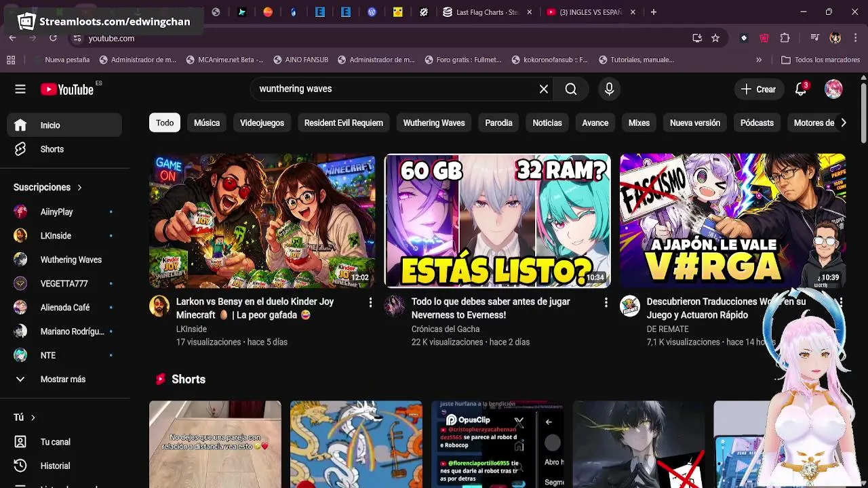Open AiinyPlay subscription channel
This screenshot has height=488, width=868.
click(x=65, y=211)
